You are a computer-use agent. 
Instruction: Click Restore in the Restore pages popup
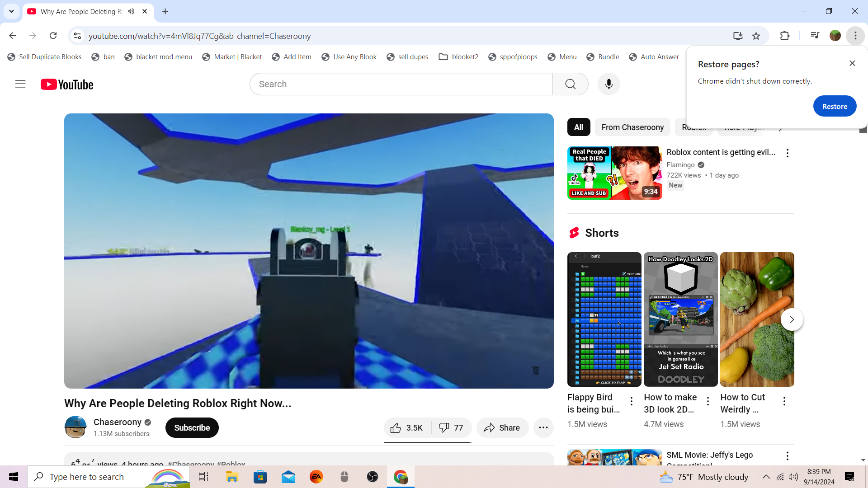click(834, 106)
